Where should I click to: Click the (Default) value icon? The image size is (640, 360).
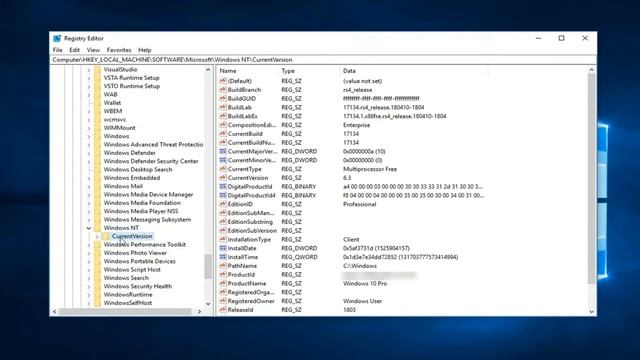[x=223, y=81]
